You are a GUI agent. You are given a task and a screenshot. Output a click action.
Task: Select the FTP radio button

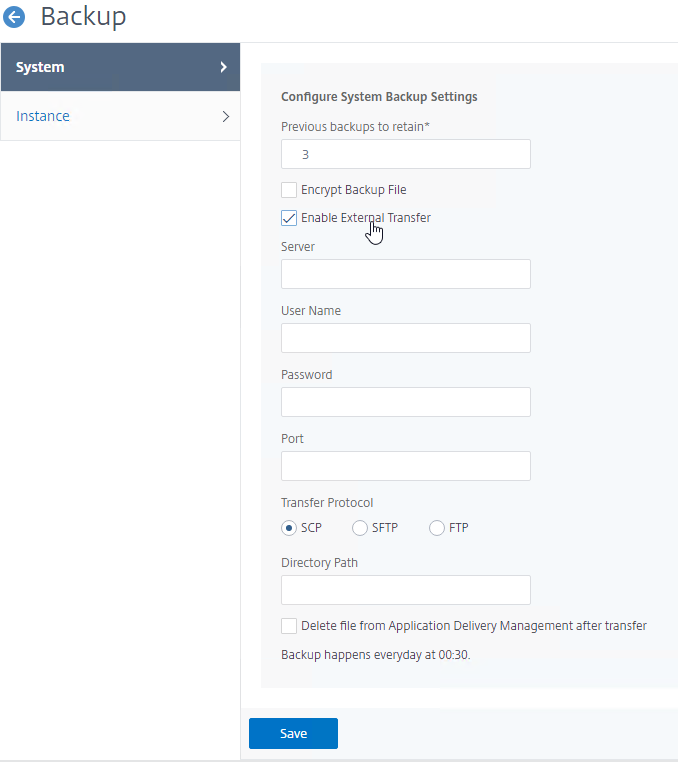click(436, 528)
